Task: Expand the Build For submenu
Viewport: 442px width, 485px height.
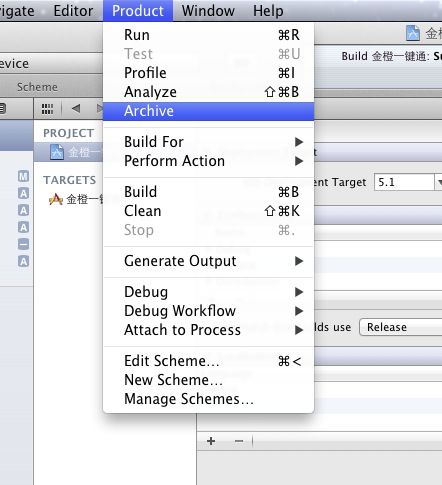Action: click(x=208, y=142)
